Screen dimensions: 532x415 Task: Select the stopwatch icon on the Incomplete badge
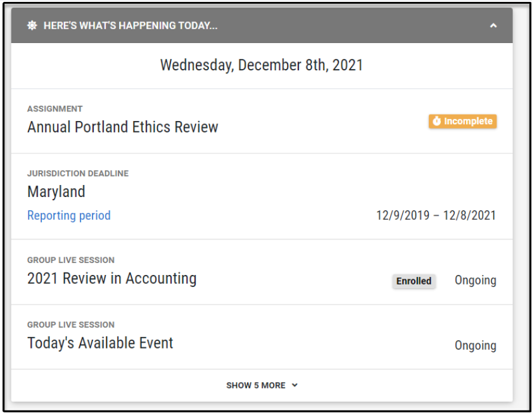[436, 121]
